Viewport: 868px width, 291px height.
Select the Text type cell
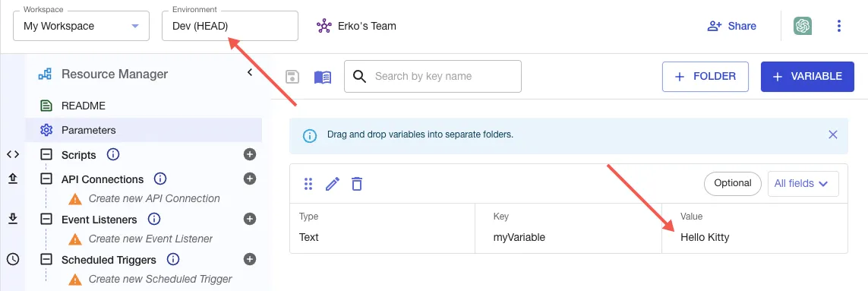[383, 229]
